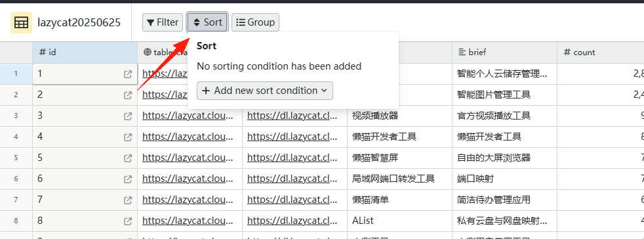Open the expand-record icon in row 3
This screenshot has height=239, width=644.
click(x=128, y=116)
